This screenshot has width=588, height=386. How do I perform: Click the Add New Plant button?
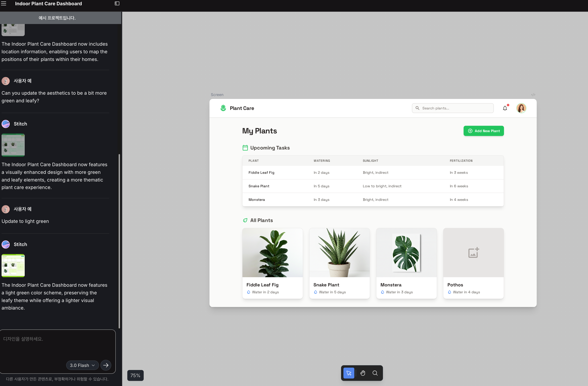(x=484, y=131)
